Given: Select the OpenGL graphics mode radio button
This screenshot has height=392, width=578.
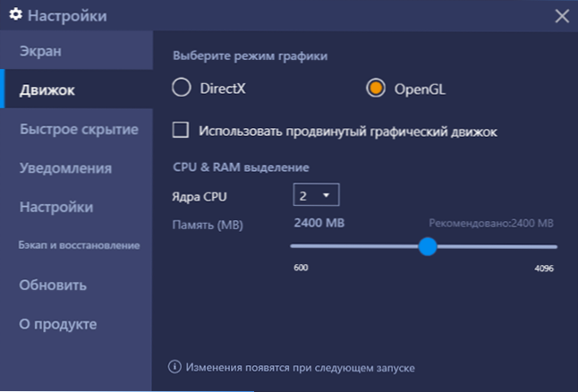Looking at the screenshot, I should (x=376, y=88).
